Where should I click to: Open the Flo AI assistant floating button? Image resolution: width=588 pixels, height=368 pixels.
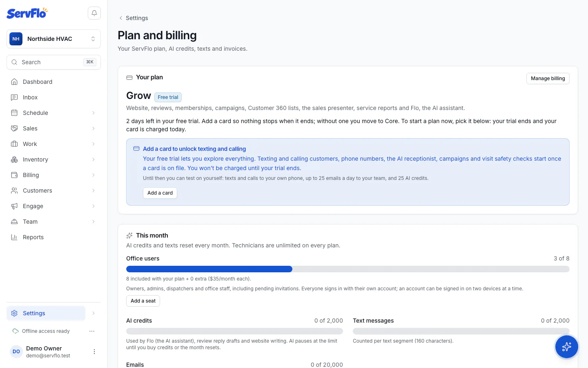[566, 347]
